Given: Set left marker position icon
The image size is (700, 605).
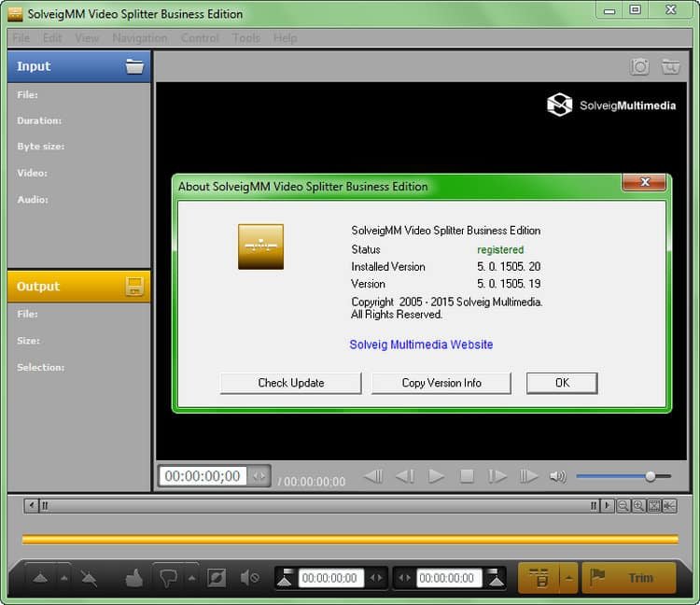Looking at the screenshot, I should click(x=286, y=578).
